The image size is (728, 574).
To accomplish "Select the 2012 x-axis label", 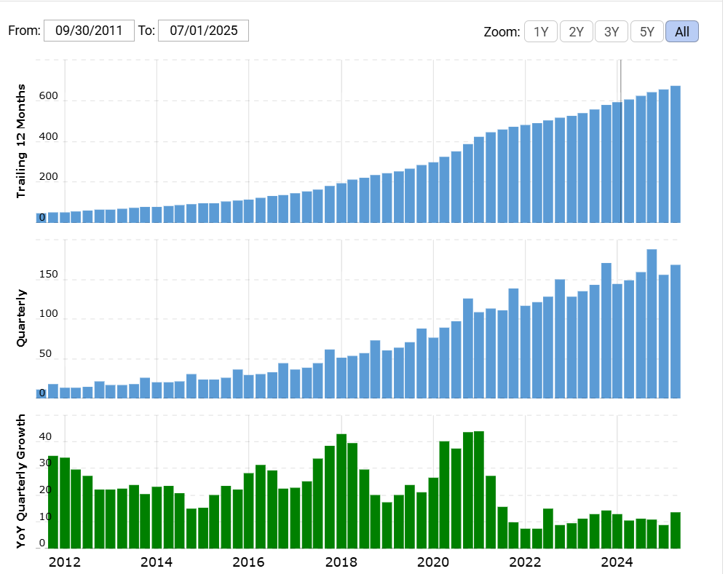I will [x=65, y=562].
